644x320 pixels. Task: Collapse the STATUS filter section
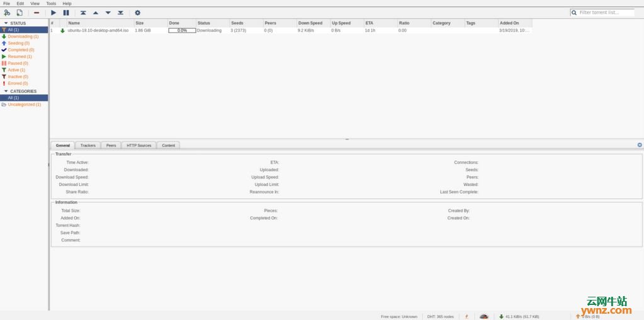(x=6, y=23)
